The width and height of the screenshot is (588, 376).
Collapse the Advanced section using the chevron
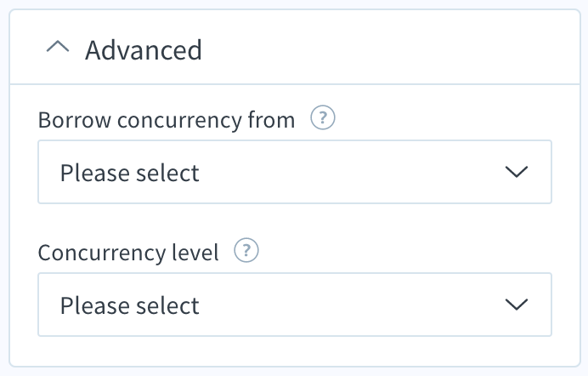point(58,48)
